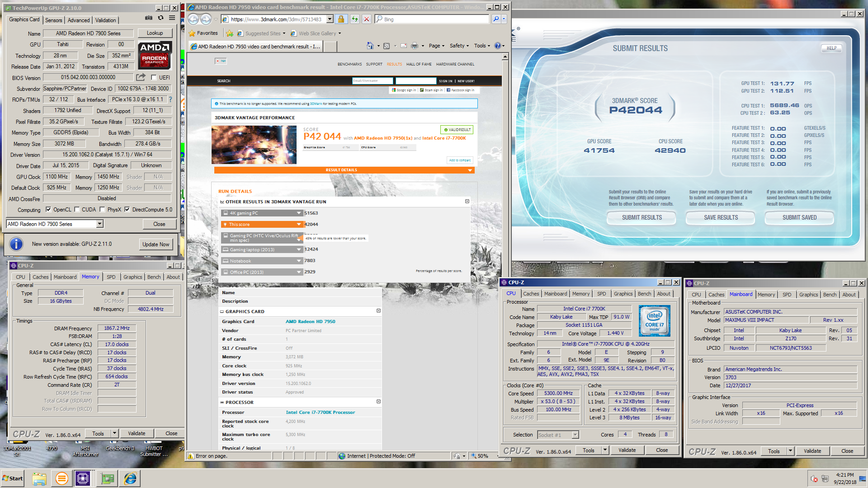Click the HELP button in Submit Results window
Image resolution: width=868 pixels, height=488 pixels.
(831, 48)
